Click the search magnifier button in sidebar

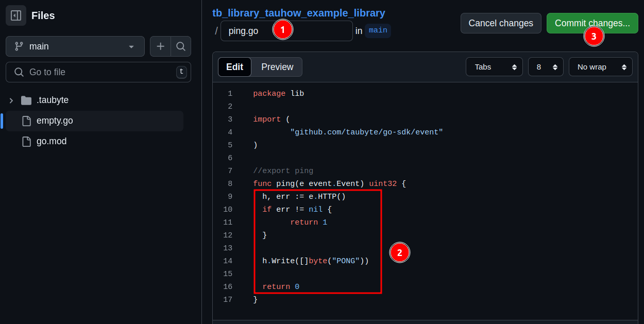coord(181,46)
